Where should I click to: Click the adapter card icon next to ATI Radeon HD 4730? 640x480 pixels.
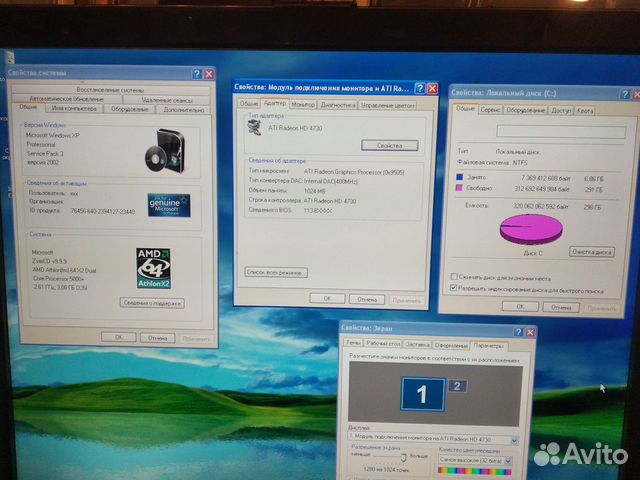point(255,128)
